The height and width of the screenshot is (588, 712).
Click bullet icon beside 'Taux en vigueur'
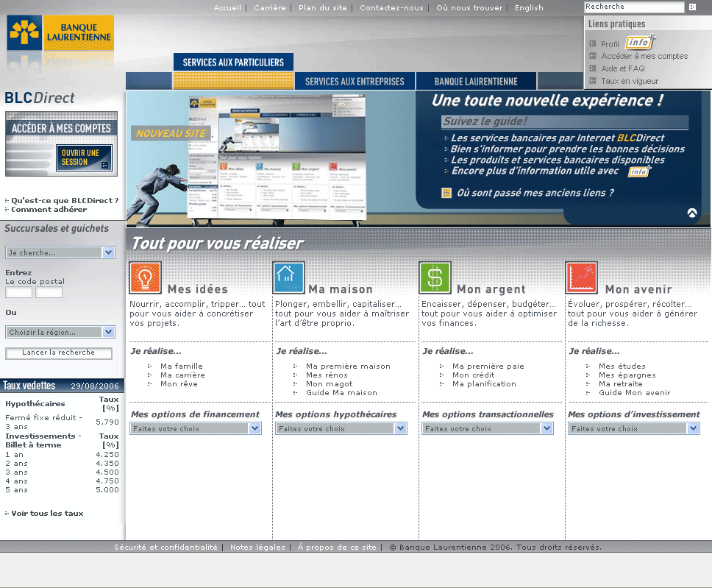592,80
